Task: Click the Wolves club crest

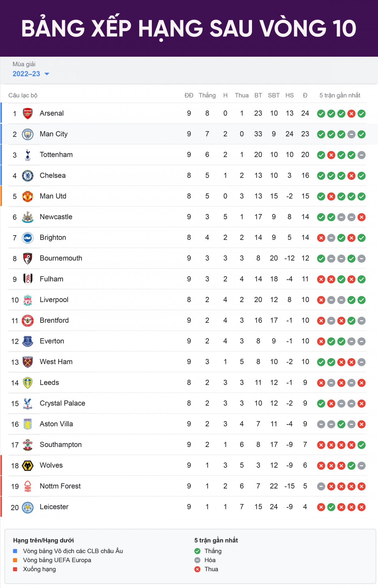Action: pos(28,465)
